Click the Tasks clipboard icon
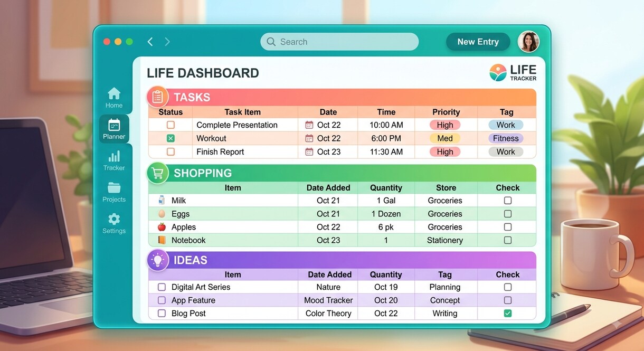 pyautogui.click(x=157, y=97)
